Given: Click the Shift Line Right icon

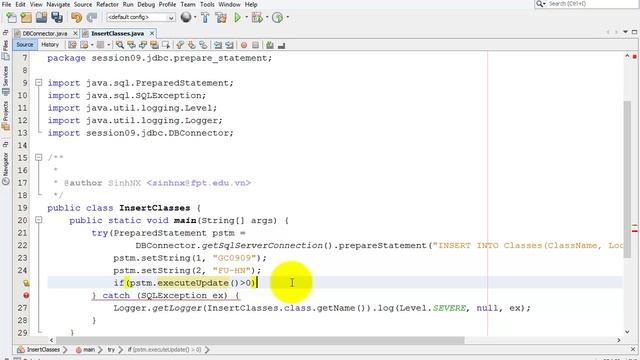Looking at the screenshot, I should pyautogui.click(x=229, y=45).
